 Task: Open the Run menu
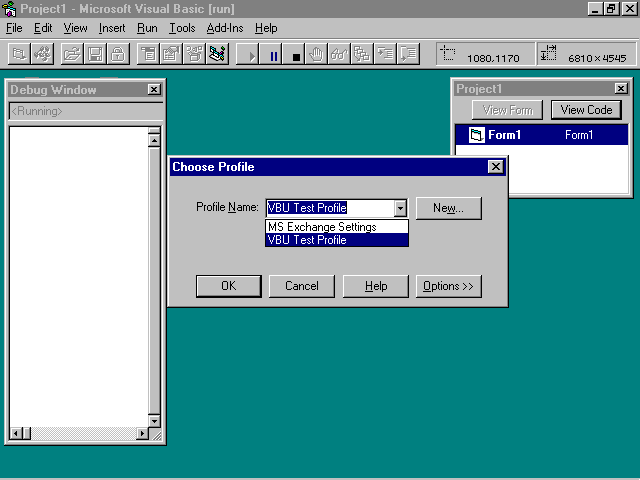pos(147,28)
